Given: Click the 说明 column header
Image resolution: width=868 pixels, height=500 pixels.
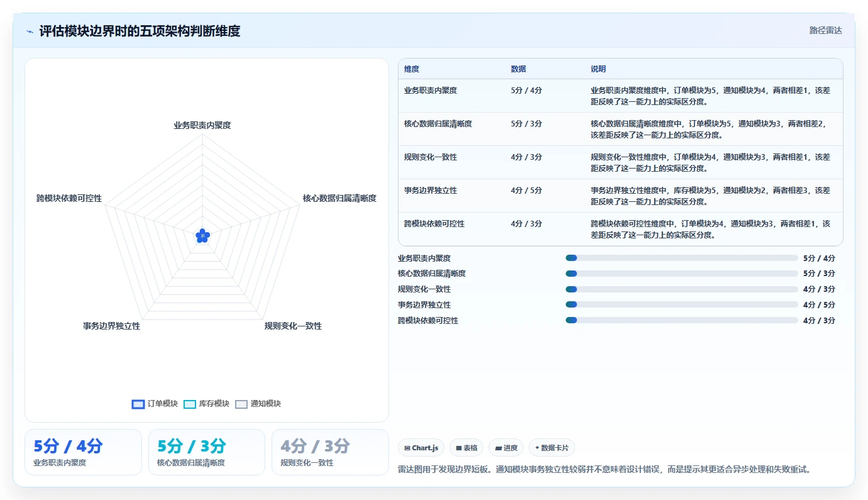Looking at the screenshot, I should tap(598, 69).
